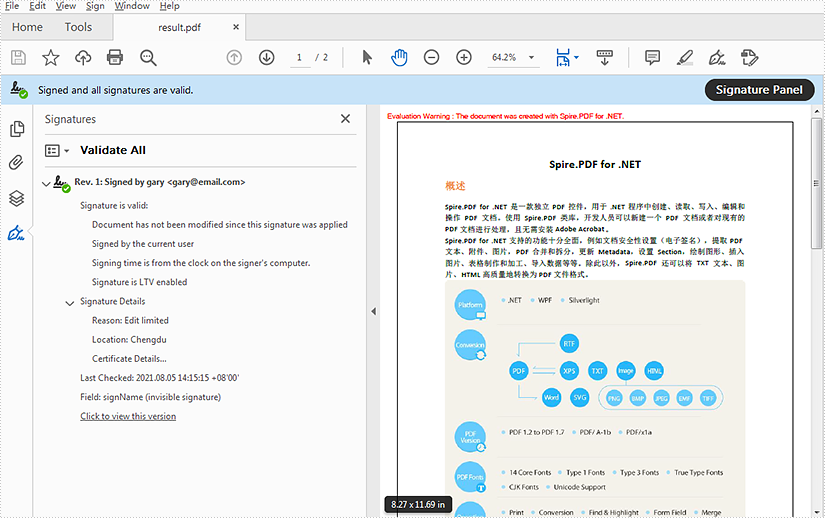Screen dimensions: 825x518
Task: Click the signature status icon in blue bar
Action: (19, 90)
